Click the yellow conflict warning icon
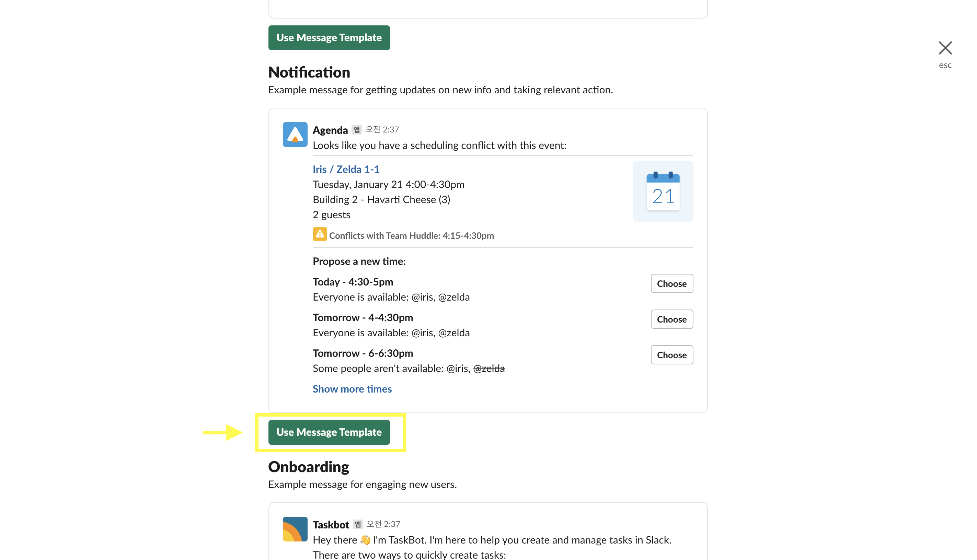This screenshot has height=560, width=977. pyautogui.click(x=319, y=234)
